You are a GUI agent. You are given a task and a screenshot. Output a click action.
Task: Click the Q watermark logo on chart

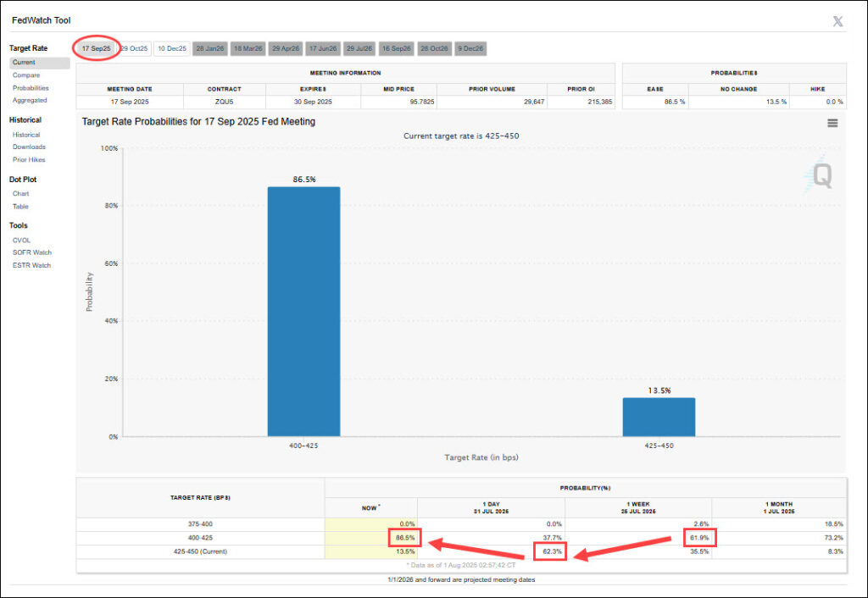[821, 176]
